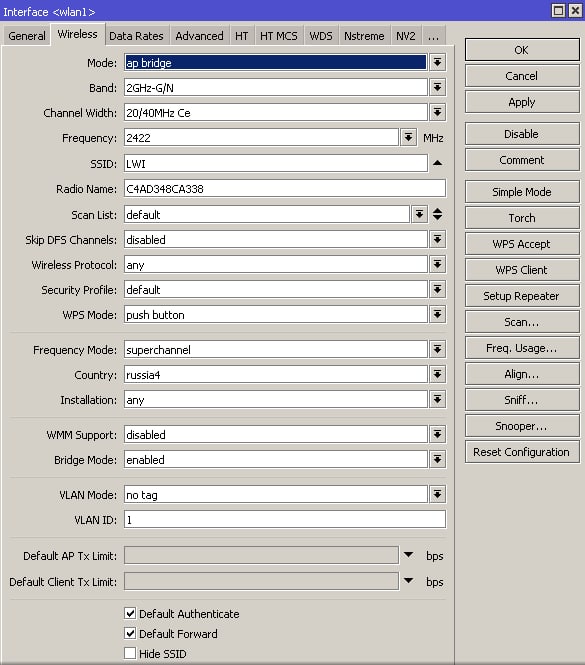585x665 pixels.
Task: Open the Wireless Protocol dropdown
Action: [437, 264]
